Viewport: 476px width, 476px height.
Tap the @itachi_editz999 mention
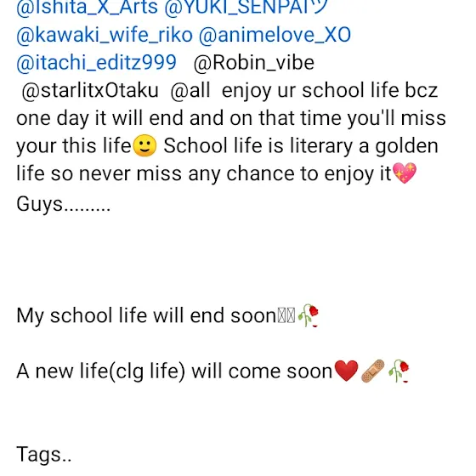[96, 63]
